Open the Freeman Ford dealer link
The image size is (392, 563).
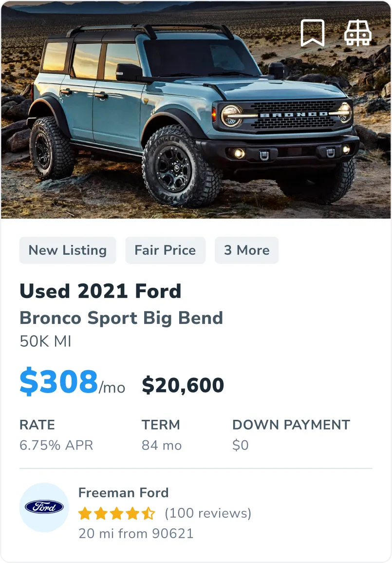coord(123,492)
